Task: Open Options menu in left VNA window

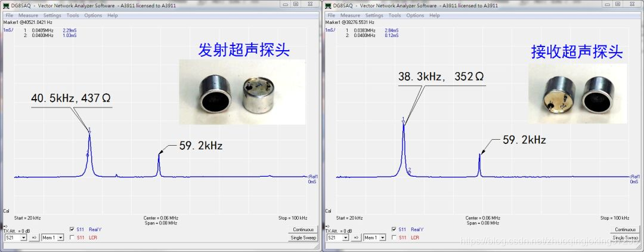Action: (x=93, y=15)
